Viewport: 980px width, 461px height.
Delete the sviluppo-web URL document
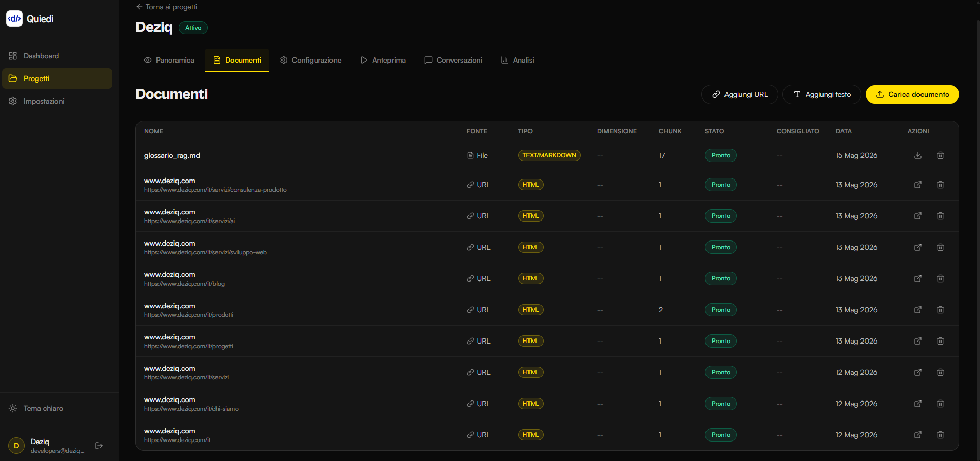(940, 247)
